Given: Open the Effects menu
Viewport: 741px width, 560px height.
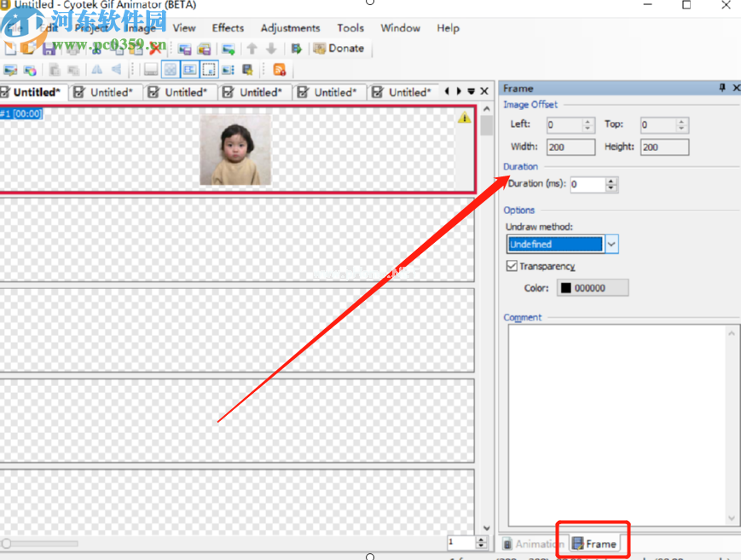Looking at the screenshot, I should click(x=228, y=28).
